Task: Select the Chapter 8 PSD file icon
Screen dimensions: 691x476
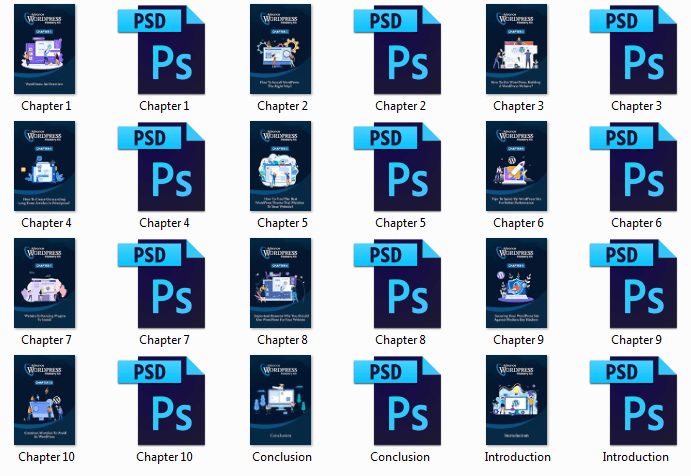Action: (398, 283)
